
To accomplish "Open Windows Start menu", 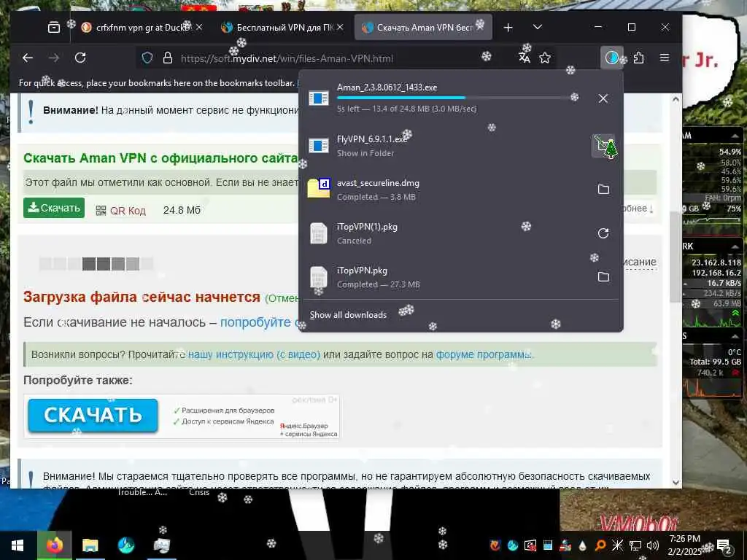I will click(18, 545).
